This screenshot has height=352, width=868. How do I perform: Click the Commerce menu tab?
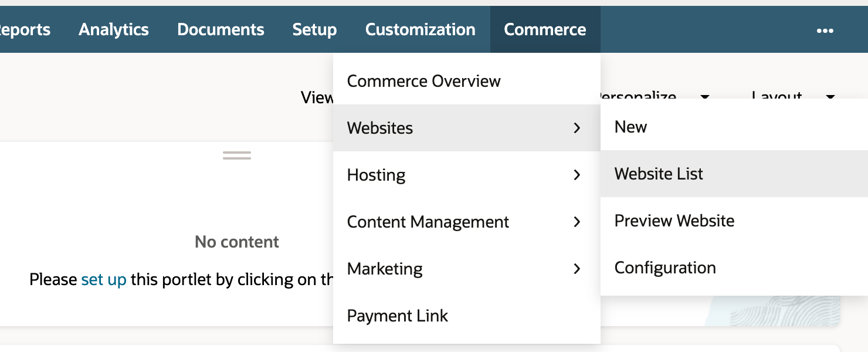tap(545, 29)
